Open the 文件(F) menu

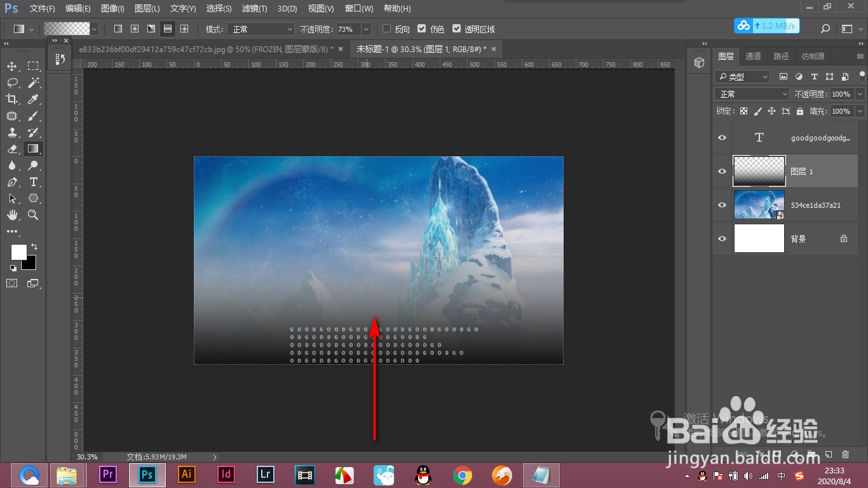pos(43,9)
